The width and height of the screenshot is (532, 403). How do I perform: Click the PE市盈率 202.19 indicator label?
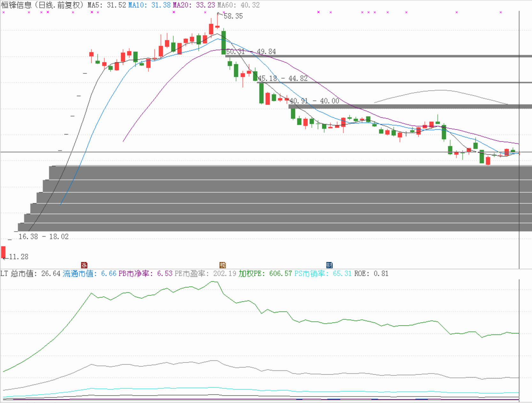(x=205, y=274)
